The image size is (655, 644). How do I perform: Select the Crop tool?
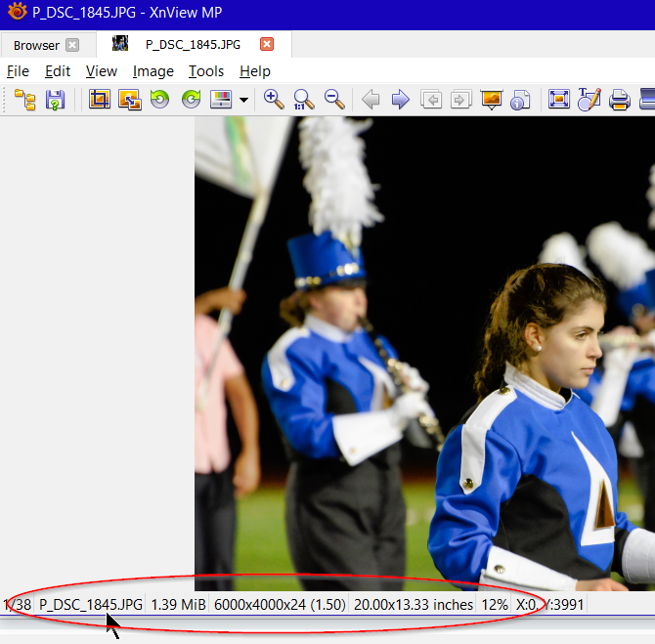[99, 100]
